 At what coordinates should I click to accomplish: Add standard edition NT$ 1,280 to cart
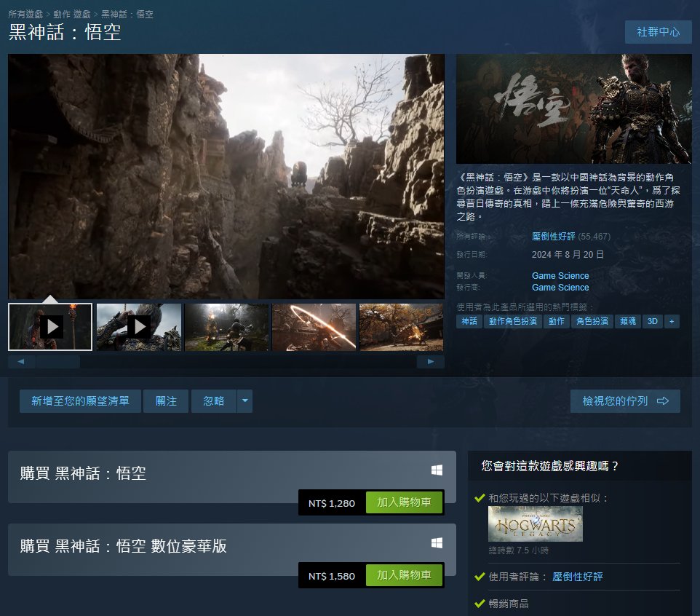[404, 502]
